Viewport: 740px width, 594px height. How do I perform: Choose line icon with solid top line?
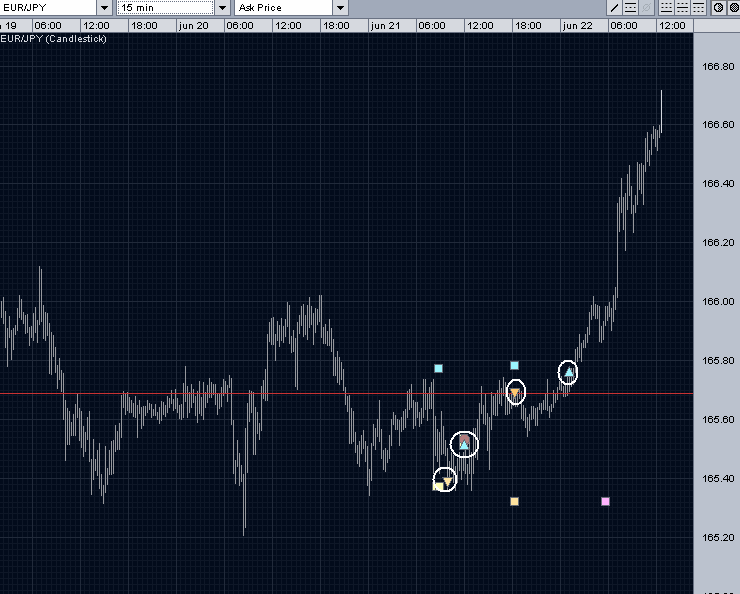click(x=698, y=8)
